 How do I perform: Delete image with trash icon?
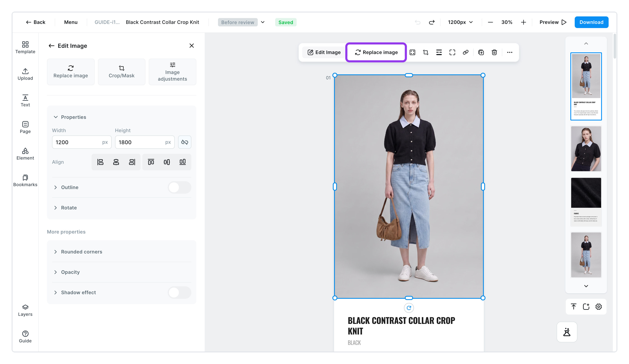click(x=494, y=52)
